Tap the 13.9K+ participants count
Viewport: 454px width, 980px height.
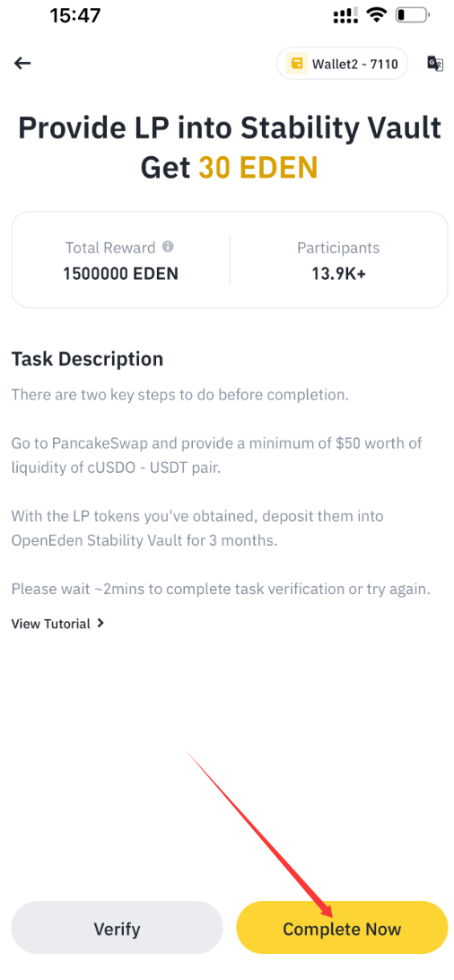click(338, 273)
